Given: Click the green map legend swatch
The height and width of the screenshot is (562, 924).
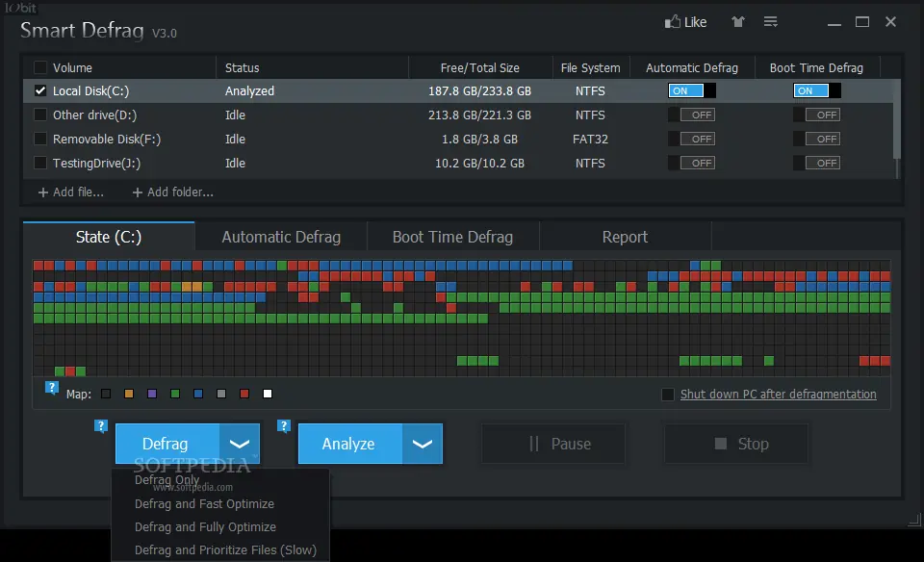Looking at the screenshot, I should pyautogui.click(x=175, y=394).
